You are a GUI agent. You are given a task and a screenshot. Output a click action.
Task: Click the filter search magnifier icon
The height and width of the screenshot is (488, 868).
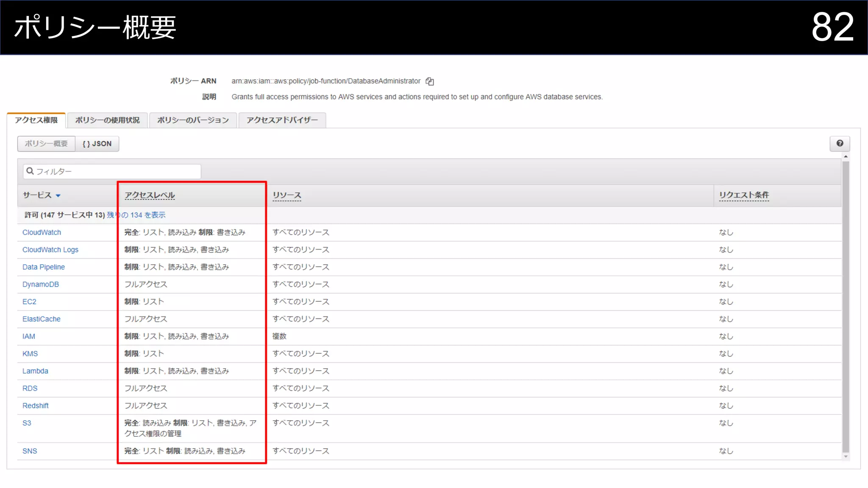click(30, 171)
